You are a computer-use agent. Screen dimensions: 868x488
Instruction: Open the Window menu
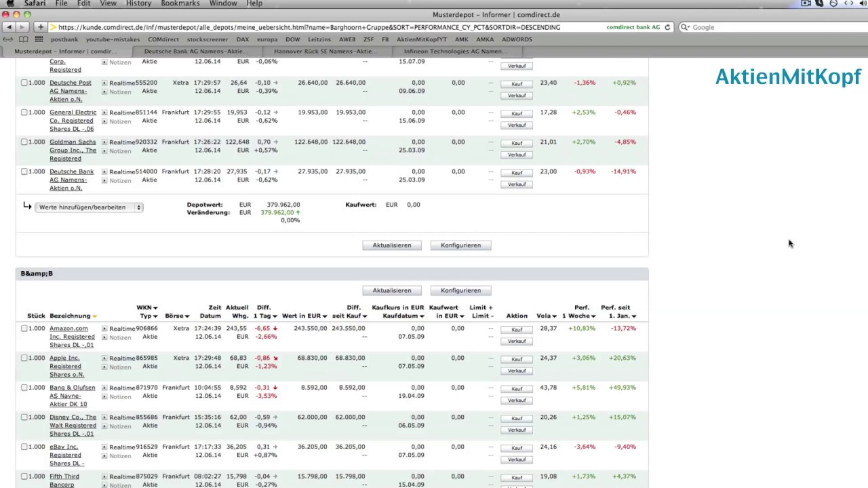coord(223,3)
